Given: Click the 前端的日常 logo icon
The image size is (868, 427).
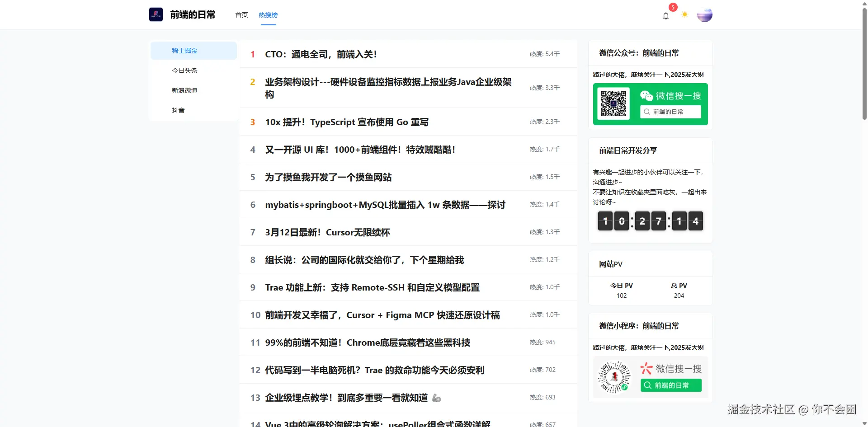Looking at the screenshot, I should [x=156, y=14].
